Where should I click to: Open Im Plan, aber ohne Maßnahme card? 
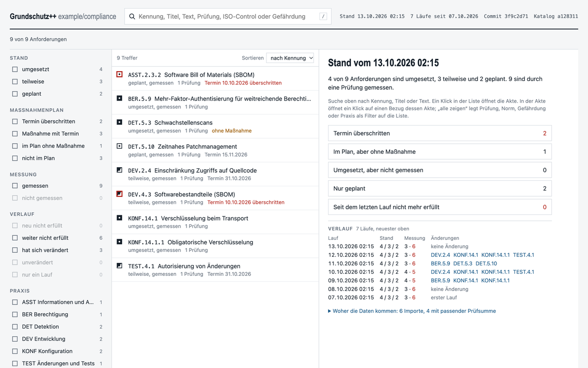click(x=440, y=152)
